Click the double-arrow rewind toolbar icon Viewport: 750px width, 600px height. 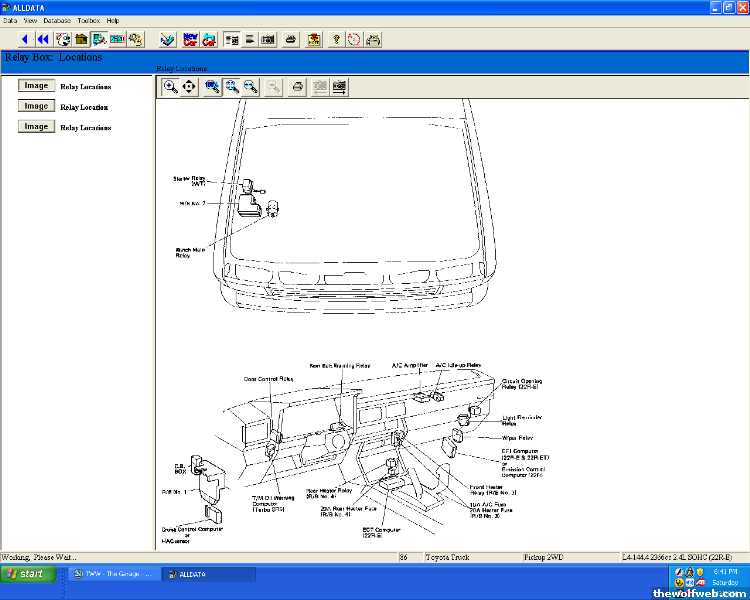tap(43, 39)
